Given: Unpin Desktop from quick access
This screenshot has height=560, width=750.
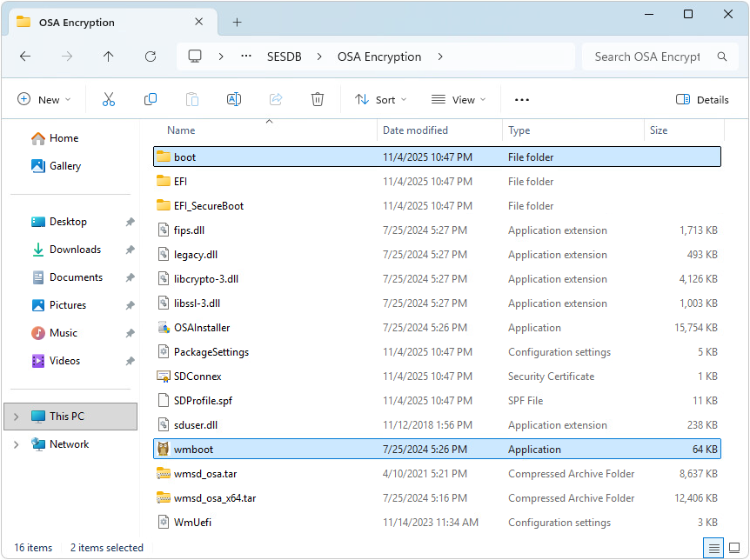Looking at the screenshot, I should [131, 222].
